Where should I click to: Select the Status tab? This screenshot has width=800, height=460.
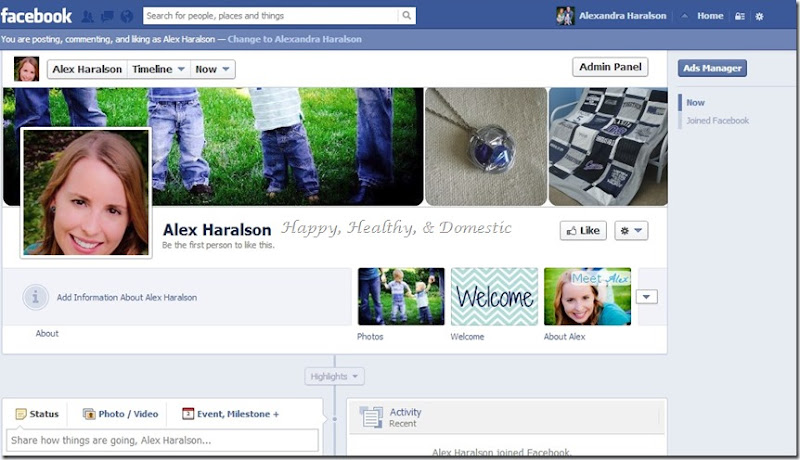(37, 414)
